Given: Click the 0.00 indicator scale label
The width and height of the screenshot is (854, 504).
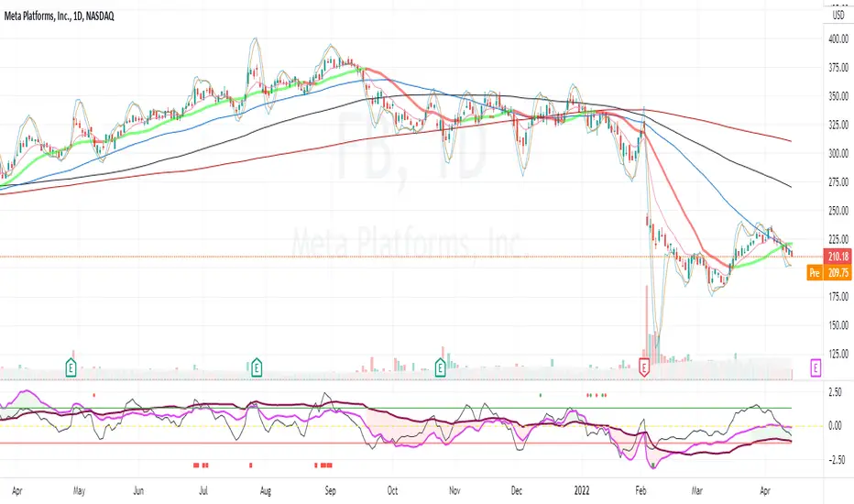Looking at the screenshot, I should pyautogui.click(x=835, y=426).
